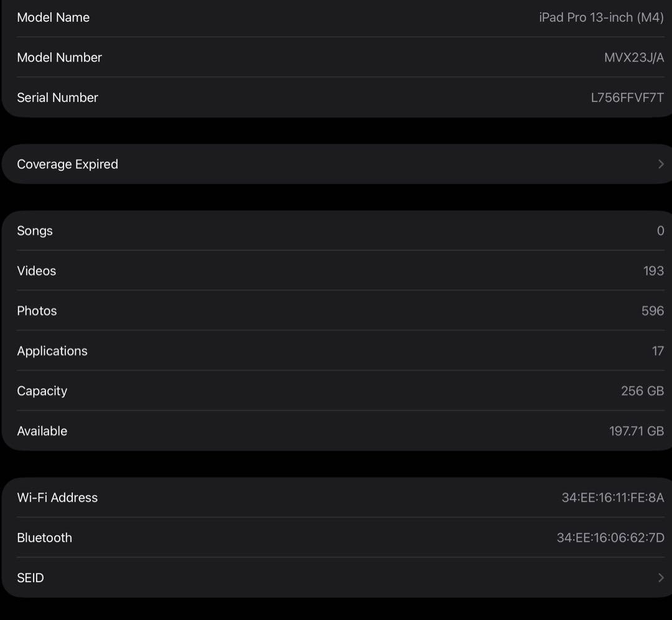Select the Videos row showing 193
This screenshot has width=672, height=620.
pyautogui.click(x=336, y=271)
